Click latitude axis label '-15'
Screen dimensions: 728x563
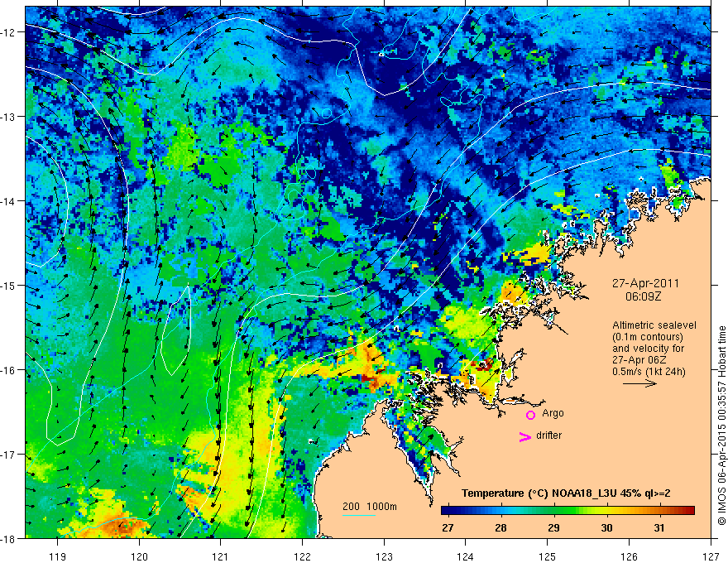(8, 285)
